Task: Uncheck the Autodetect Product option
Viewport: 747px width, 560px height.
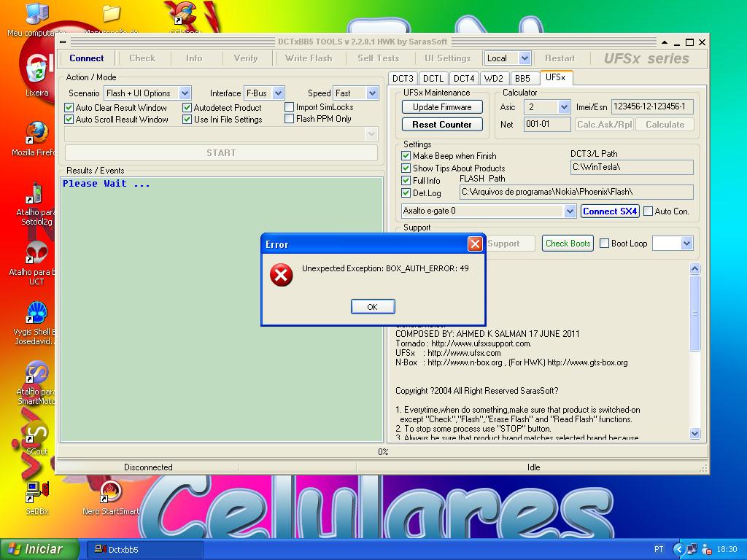Action: (187, 108)
